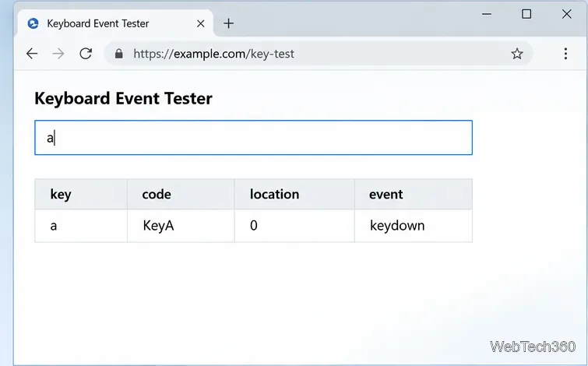Click the "keydown" event cell
Viewport: 588px width, 366px height.
[414, 226]
